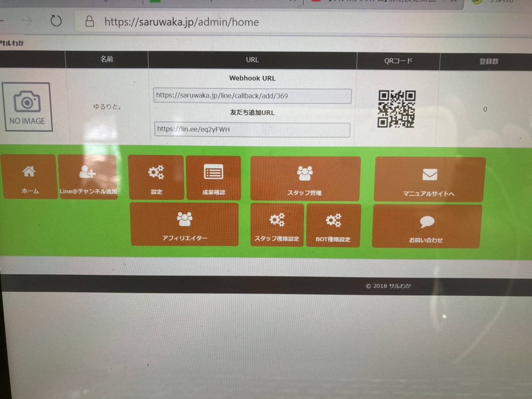Click the URL column header
This screenshot has height=399, width=532.
pos(252,60)
